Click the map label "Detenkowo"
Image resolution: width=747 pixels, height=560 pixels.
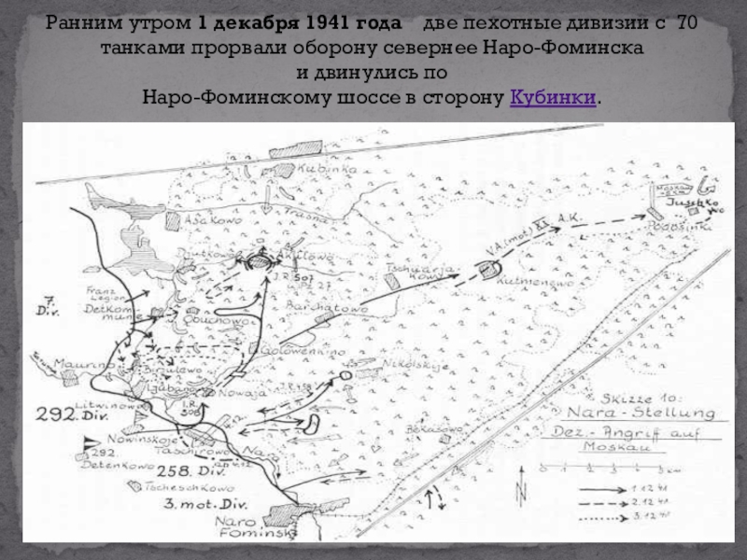[118, 465]
